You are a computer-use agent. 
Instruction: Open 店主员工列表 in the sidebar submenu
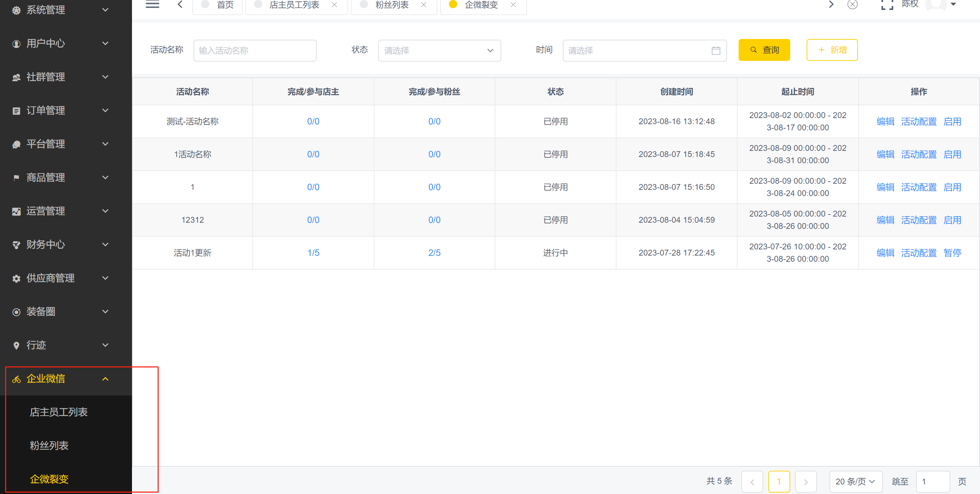58,412
